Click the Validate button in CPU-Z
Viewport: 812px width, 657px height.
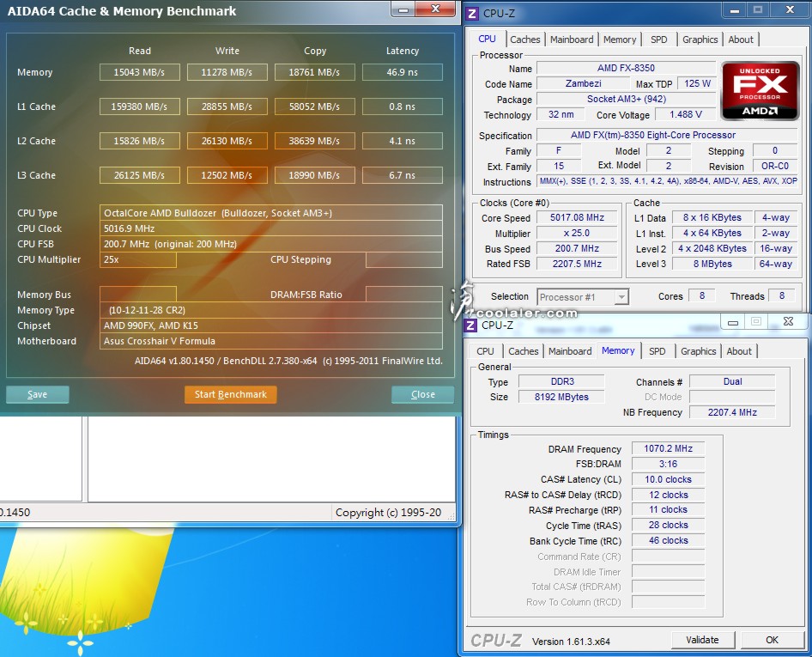[702, 640]
